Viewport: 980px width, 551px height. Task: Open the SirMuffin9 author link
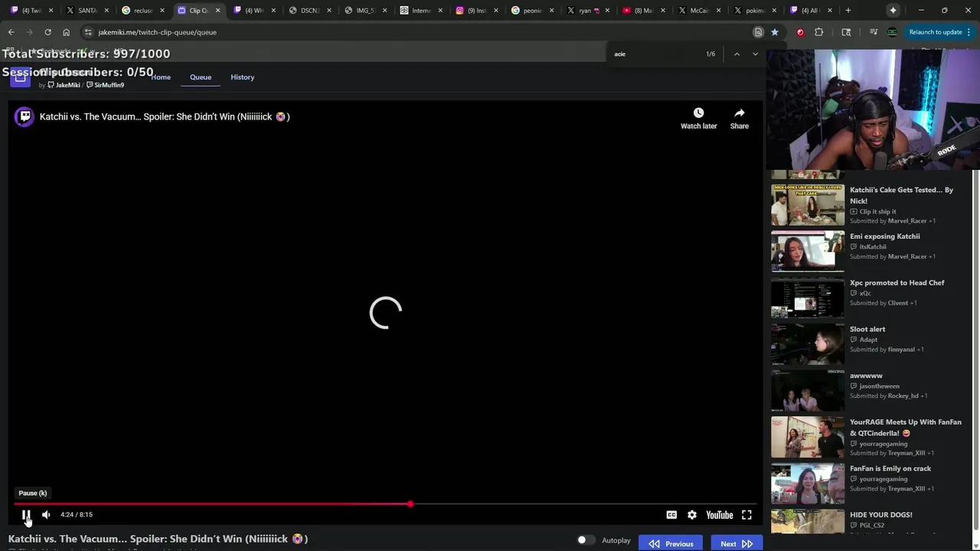coord(106,85)
